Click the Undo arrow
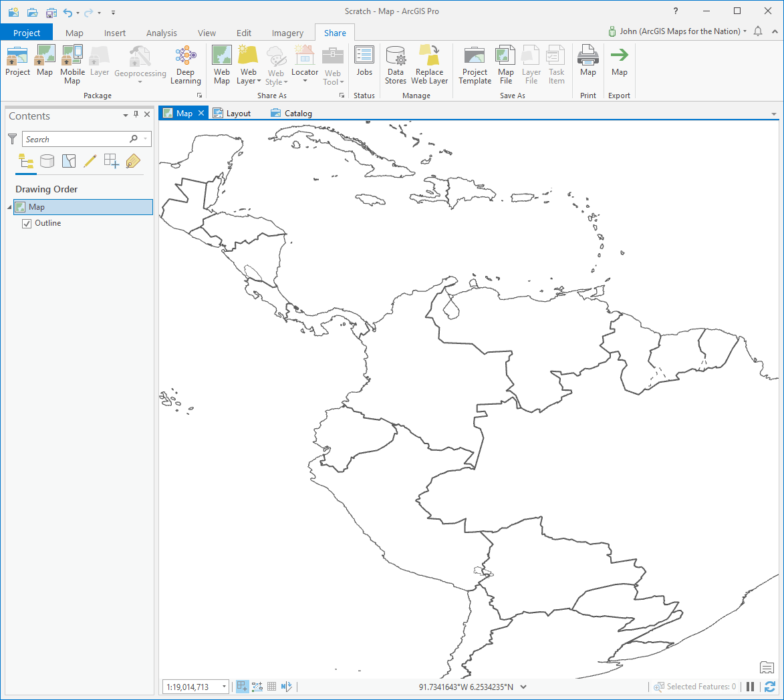Image resolution: width=784 pixels, height=700 pixels. 68,13
